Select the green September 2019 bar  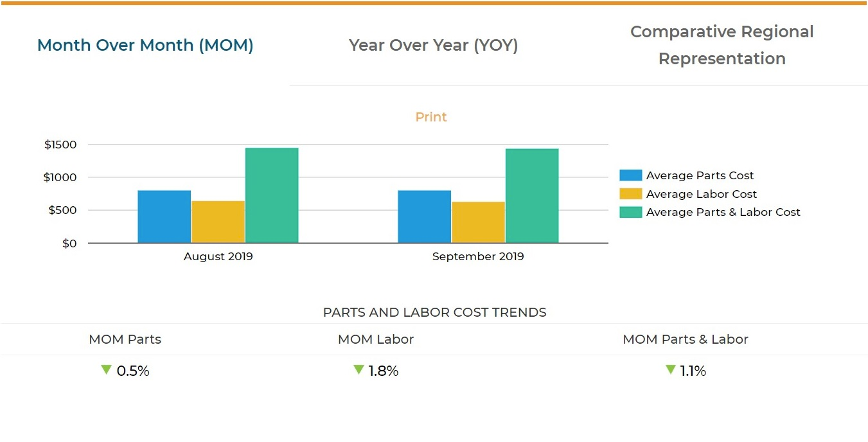click(x=532, y=196)
